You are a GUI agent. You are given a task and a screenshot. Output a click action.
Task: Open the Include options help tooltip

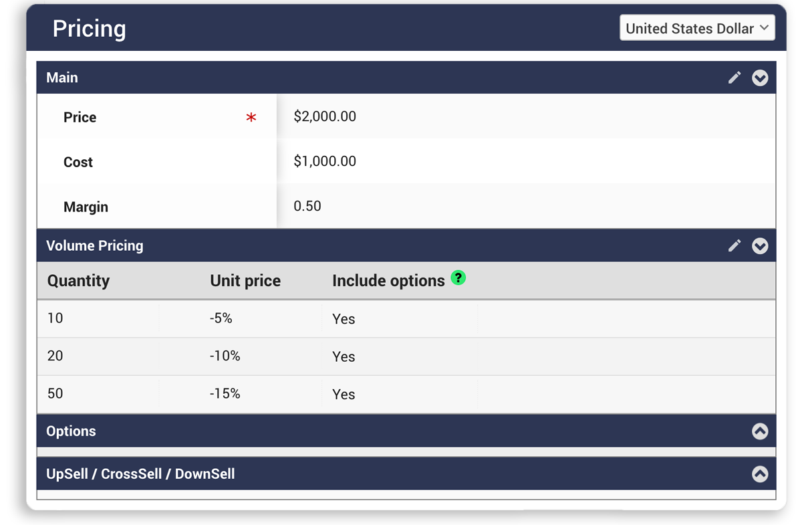tap(458, 278)
